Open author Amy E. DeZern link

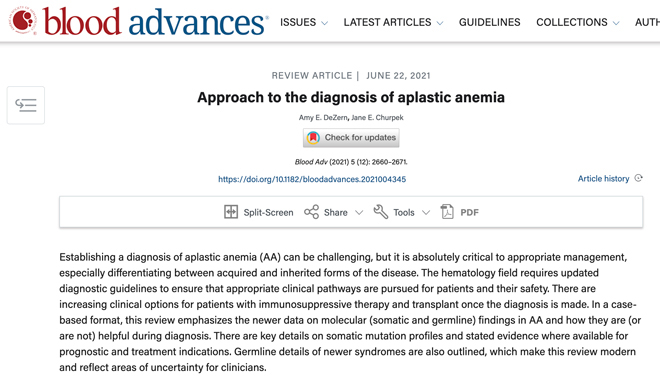point(323,117)
